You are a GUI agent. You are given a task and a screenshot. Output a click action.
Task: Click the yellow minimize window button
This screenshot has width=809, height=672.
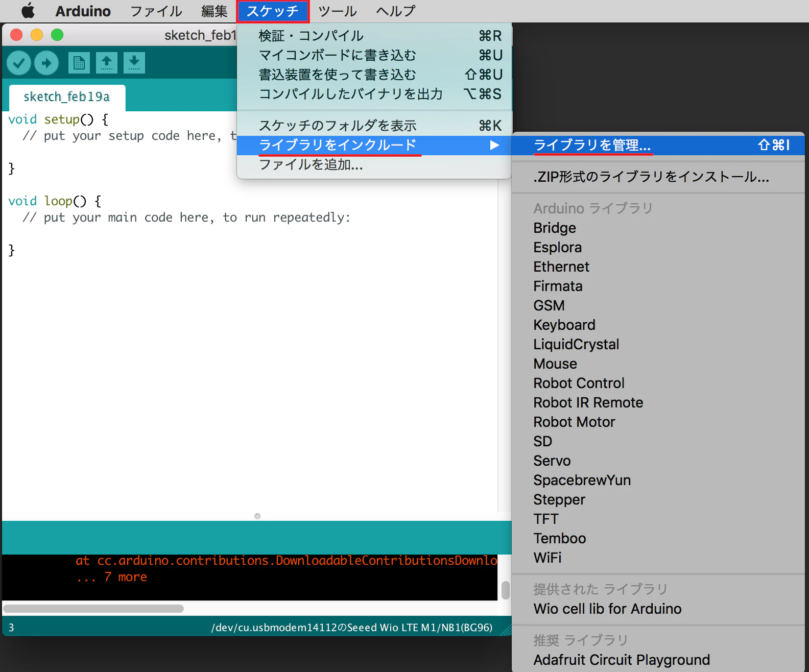[x=37, y=35]
